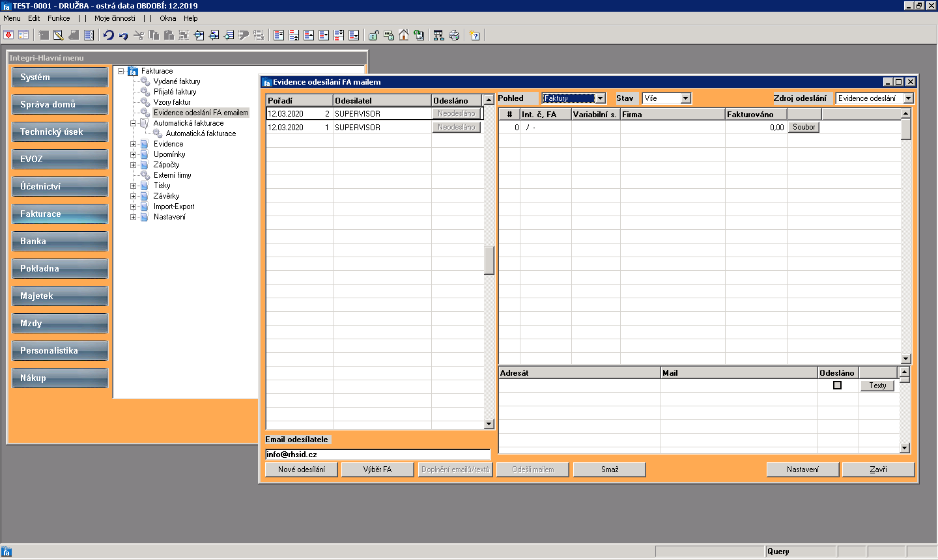Open the Účetnictví module in main menu
This screenshot has height=560, width=938.
pyautogui.click(x=60, y=187)
